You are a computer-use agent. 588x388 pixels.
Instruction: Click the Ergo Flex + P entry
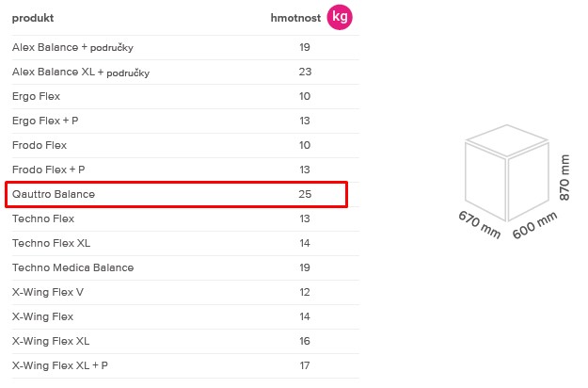pyautogui.click(x=45, y=121)
